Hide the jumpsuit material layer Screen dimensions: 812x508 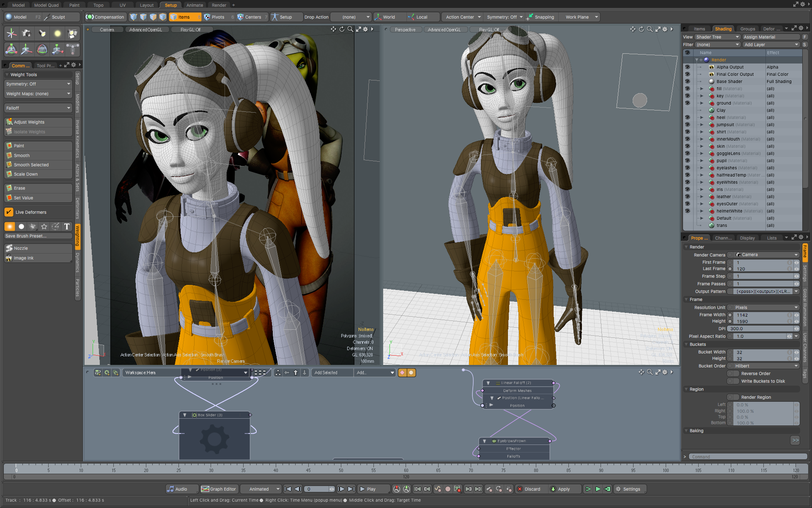(687, 124)
